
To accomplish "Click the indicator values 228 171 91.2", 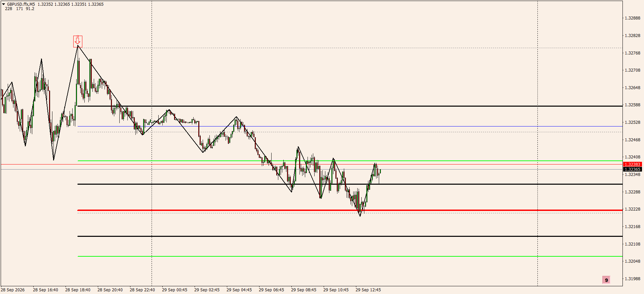I will 19,9.
